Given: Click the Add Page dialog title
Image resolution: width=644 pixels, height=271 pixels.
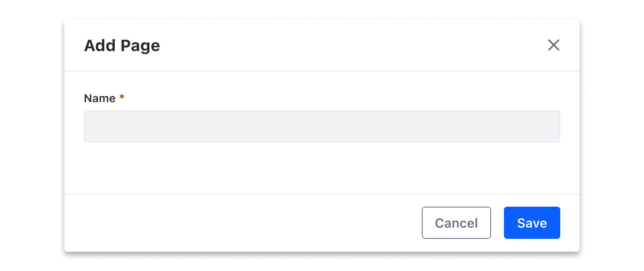Looking at the screenshot, I should [x=122, y=45].
